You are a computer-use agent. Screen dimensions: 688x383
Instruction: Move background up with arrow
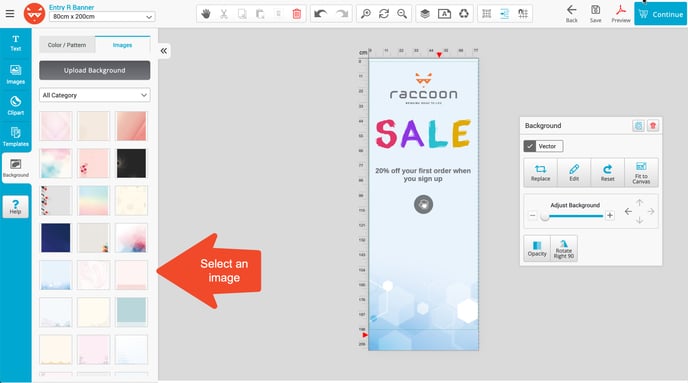(x=639, y=203)
